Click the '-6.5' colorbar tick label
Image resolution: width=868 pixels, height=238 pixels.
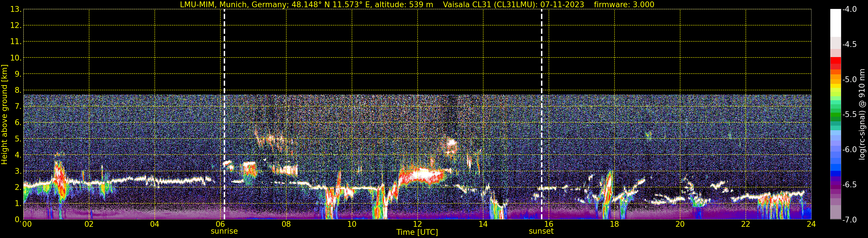(849, 184)
